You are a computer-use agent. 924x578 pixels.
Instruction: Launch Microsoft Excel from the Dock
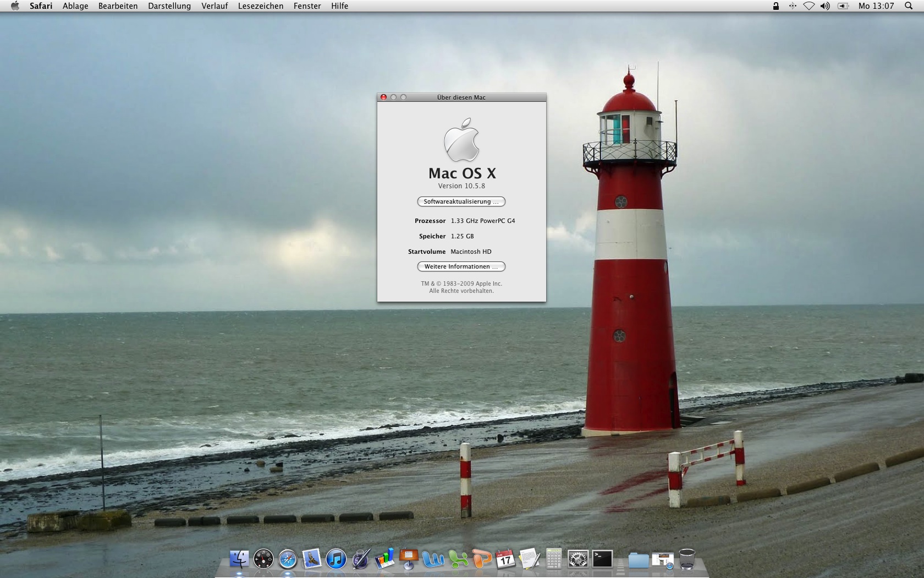[457, 559]
